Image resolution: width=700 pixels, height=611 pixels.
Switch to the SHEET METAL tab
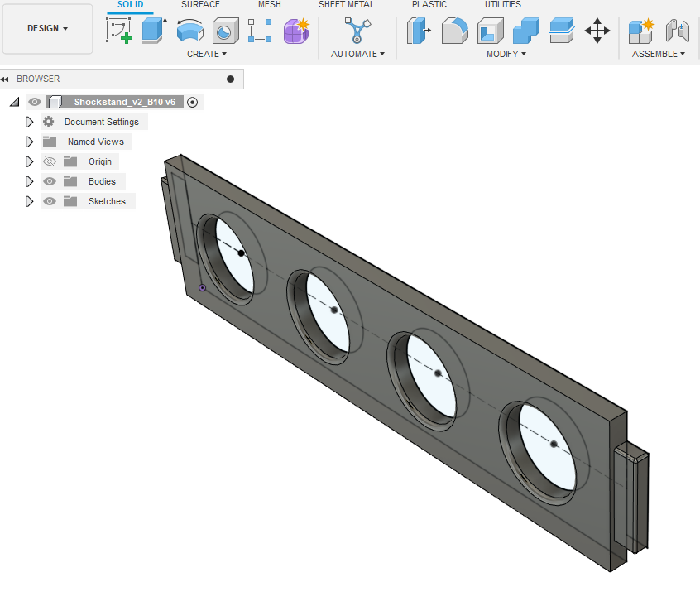346,5
